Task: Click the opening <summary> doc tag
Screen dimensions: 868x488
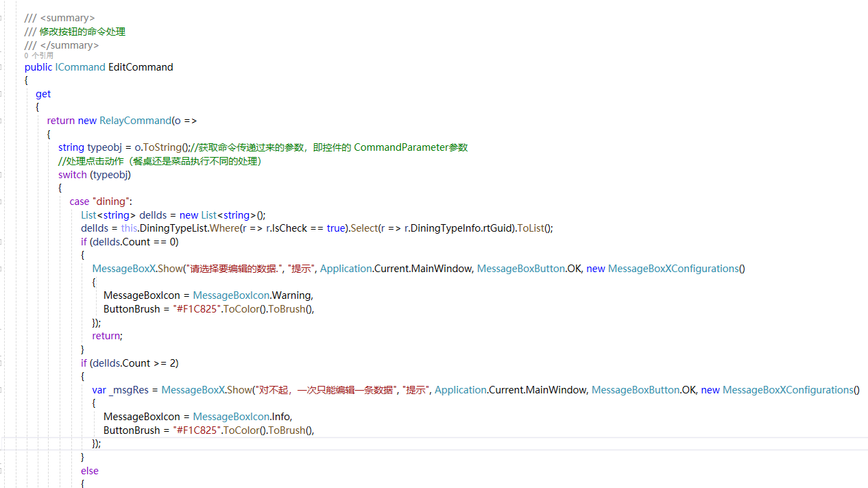Action: tap(68, 18)
